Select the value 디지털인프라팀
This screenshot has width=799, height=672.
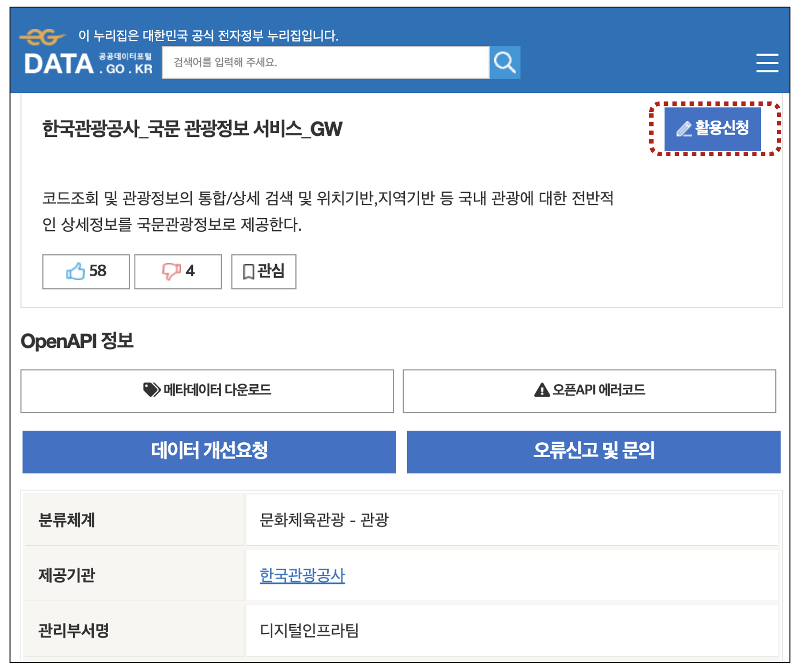pyautogui.click(x=309, y=630)
